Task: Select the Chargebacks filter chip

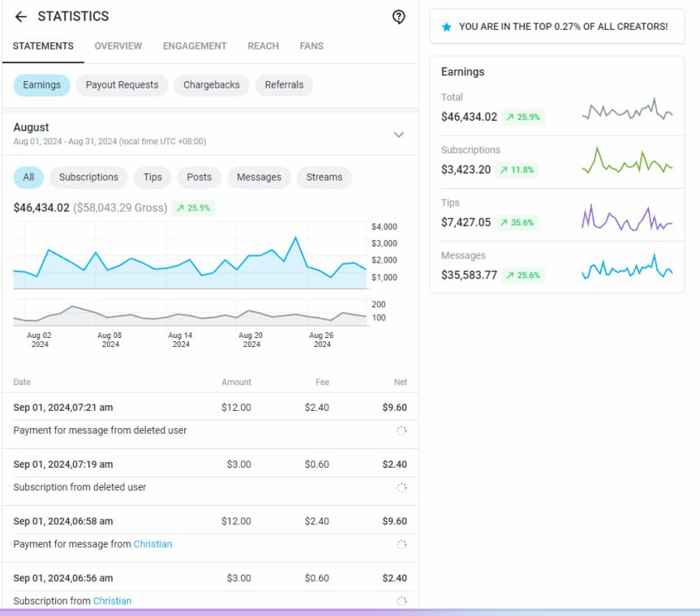Action: point(211,85)
